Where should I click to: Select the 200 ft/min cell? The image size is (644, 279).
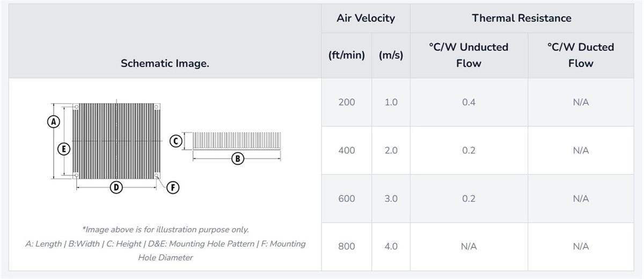click(x=346, y=102)
